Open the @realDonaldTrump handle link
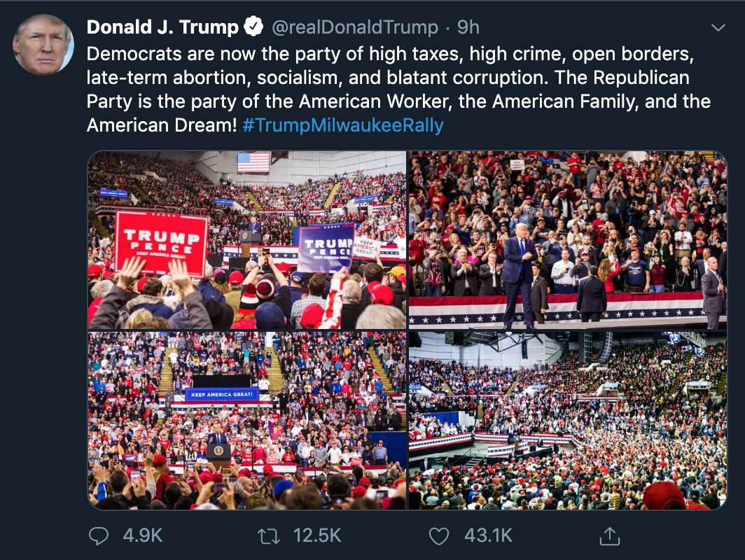The height and width of the screenshot is (560, 745). [x=355, y=27]
